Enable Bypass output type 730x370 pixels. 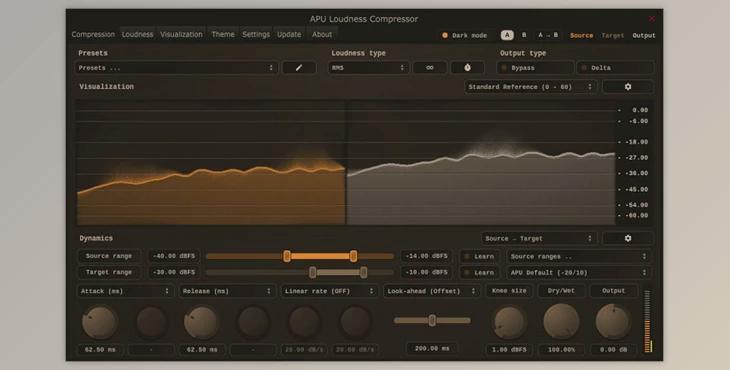coord(535,68)
